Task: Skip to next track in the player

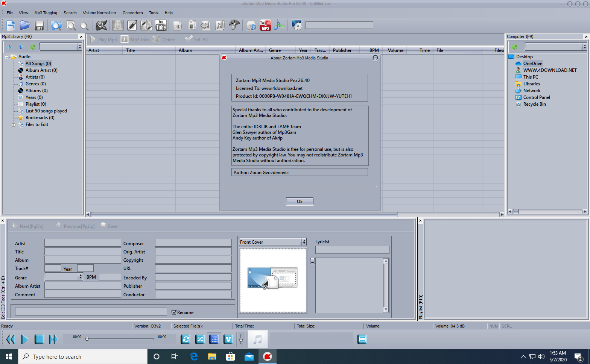Action: pos(53,340)
